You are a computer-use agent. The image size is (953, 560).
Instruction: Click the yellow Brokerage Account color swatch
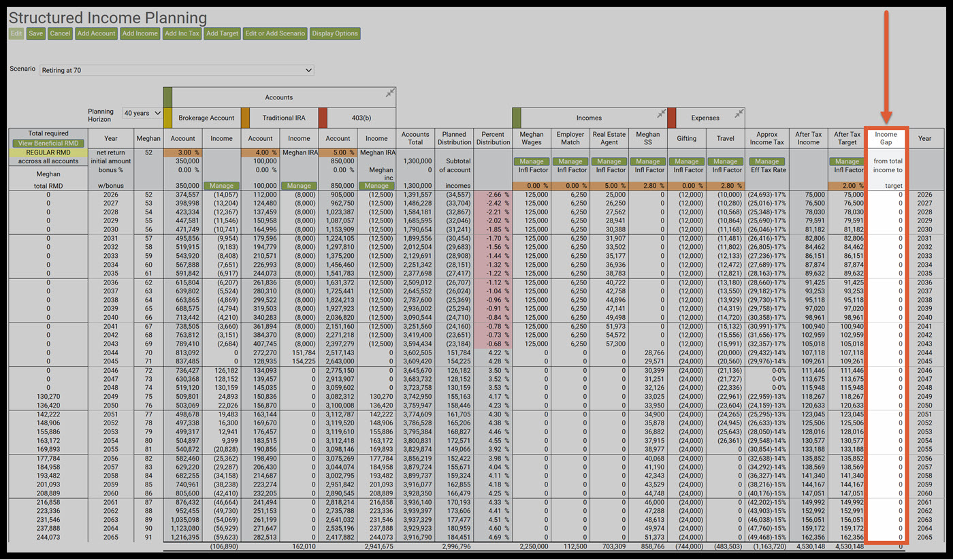tap(168, 118)
